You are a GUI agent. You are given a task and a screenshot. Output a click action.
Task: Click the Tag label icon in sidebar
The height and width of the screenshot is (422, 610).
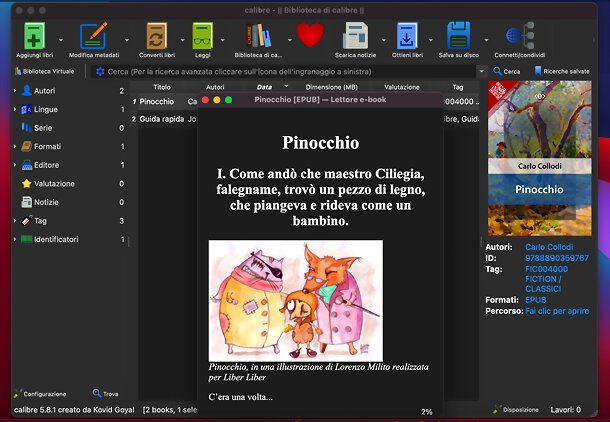(26, 221)
